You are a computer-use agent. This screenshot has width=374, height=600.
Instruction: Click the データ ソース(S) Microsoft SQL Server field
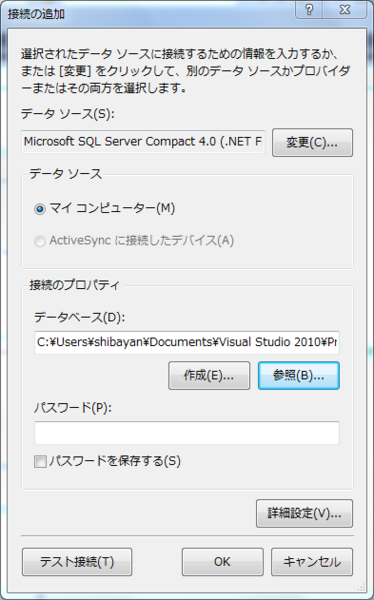click(143, 142)
